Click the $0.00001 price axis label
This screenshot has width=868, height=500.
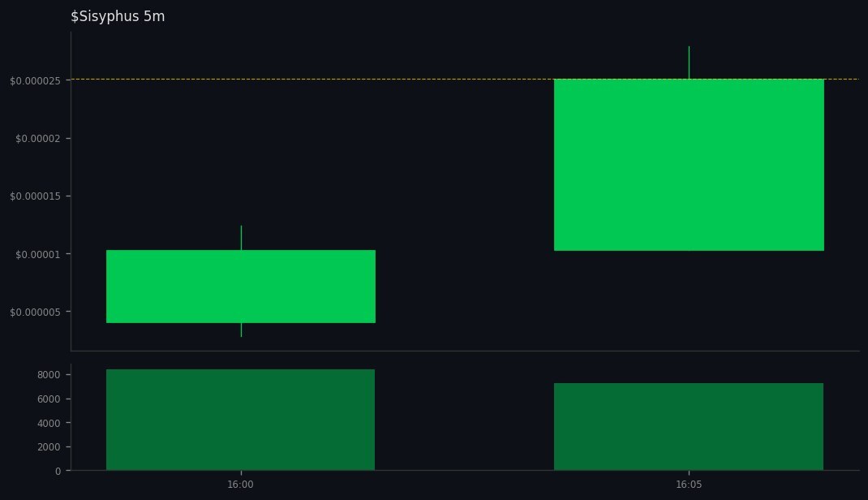point(38,255)
